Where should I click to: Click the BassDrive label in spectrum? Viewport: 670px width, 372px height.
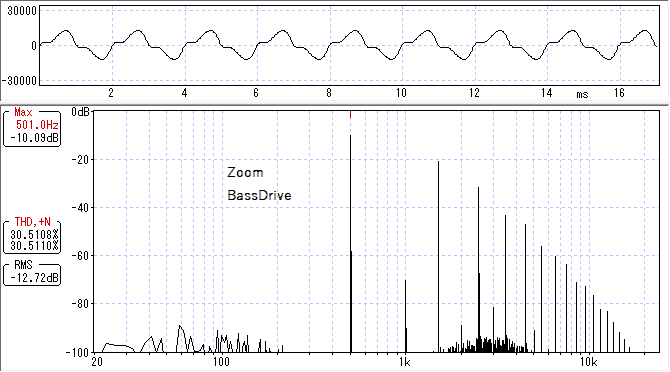pos(259,195)
